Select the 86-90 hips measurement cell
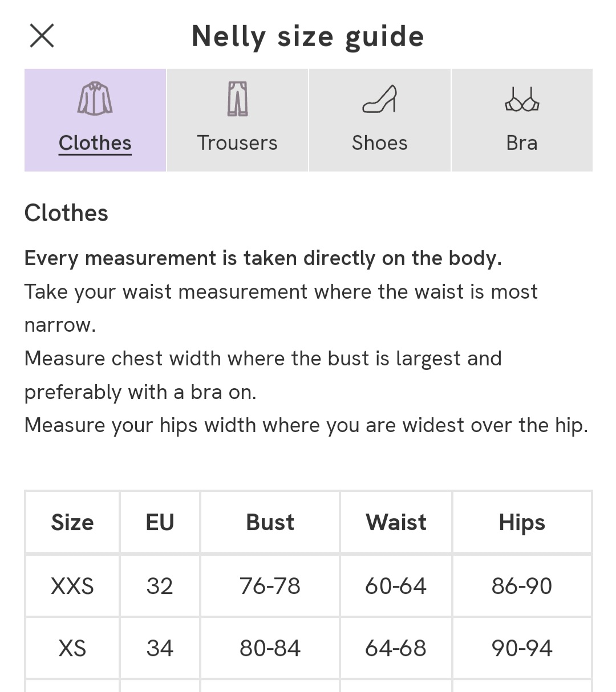This screenshot has width=616, height=692. pos(522,586)
